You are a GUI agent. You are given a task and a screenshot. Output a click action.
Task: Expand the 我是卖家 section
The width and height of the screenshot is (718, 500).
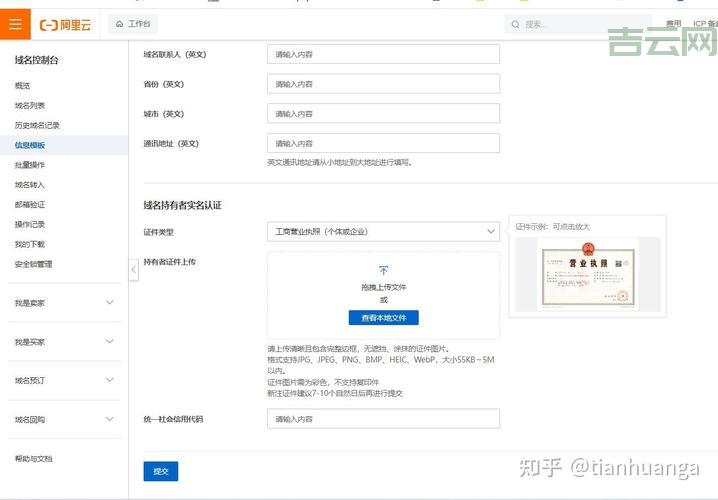(64, 303)
